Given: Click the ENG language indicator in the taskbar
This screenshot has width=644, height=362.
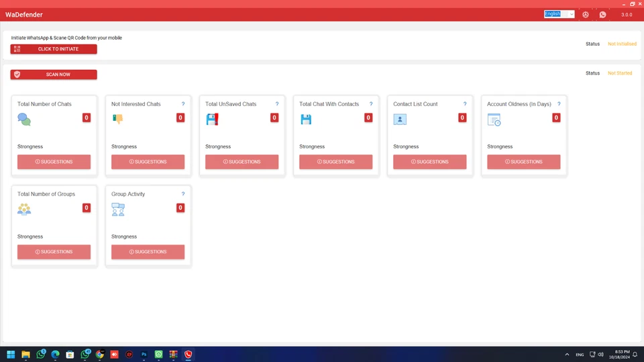Looking at the screenshot, I should pyautogui.click(x=580, y=355).
